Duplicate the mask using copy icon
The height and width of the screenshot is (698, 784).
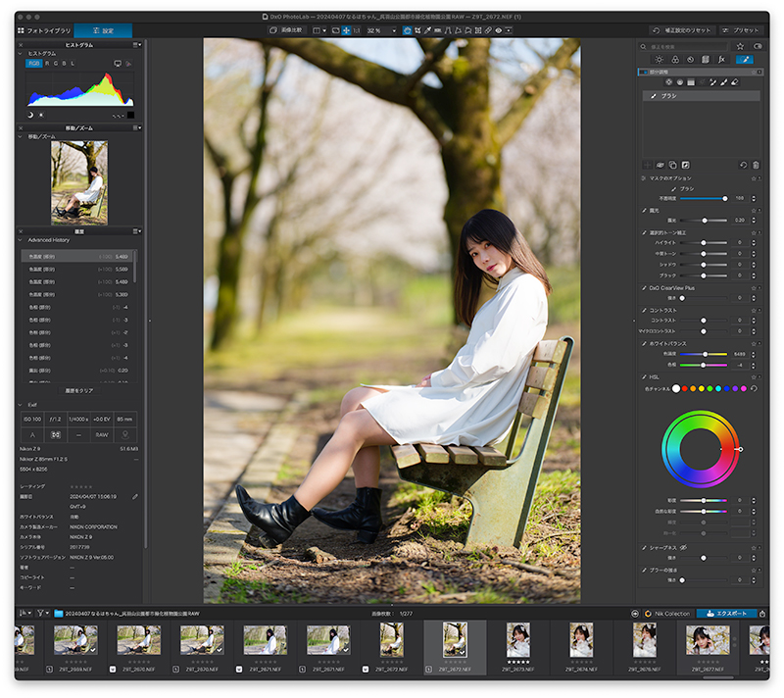[673, 165]
